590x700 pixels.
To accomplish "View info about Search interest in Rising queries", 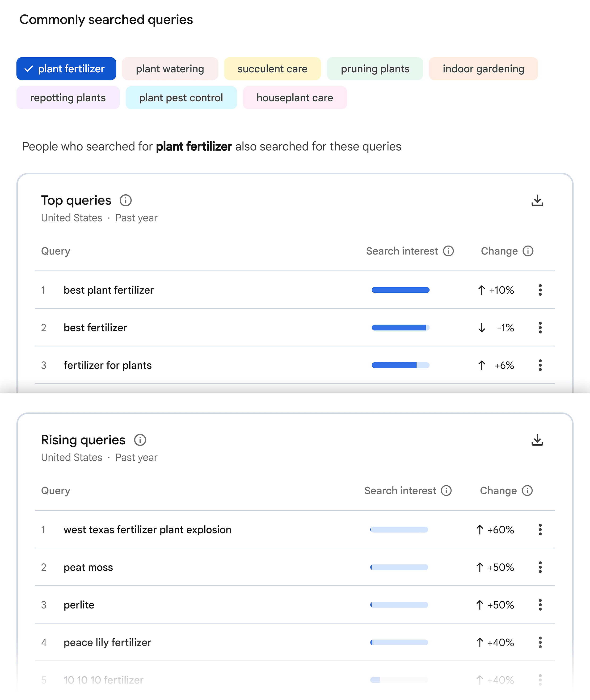I will tap(446, 490).
